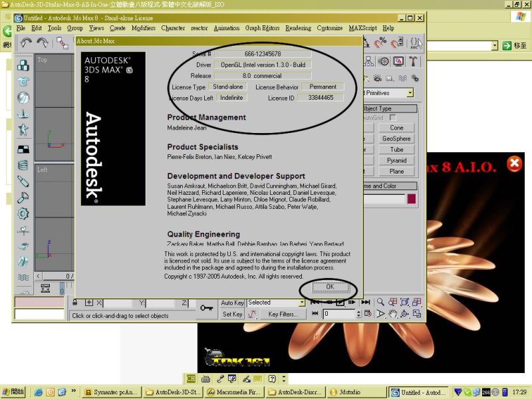This screenshot has width=532, height=399.
Task: Click Go to End playback button
Action: coord(365,302)
